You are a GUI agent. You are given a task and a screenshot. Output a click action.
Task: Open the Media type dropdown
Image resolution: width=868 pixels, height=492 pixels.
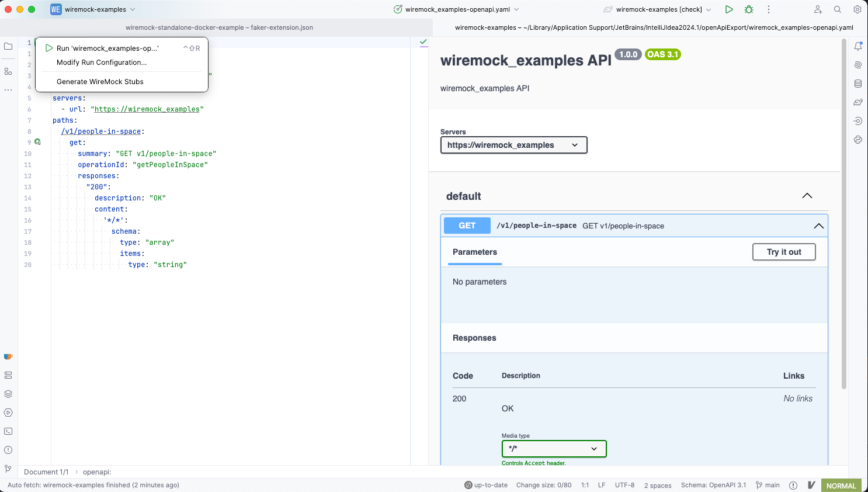554,449
